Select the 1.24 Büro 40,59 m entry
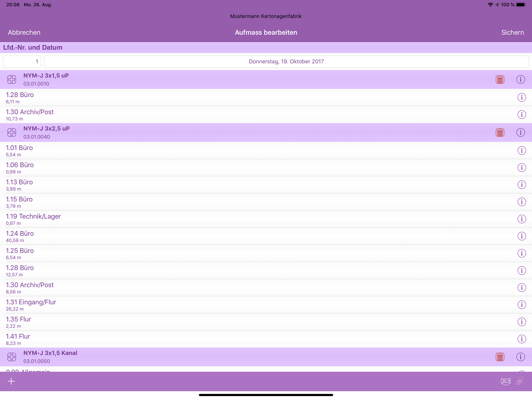 click(x=266, y=236)
